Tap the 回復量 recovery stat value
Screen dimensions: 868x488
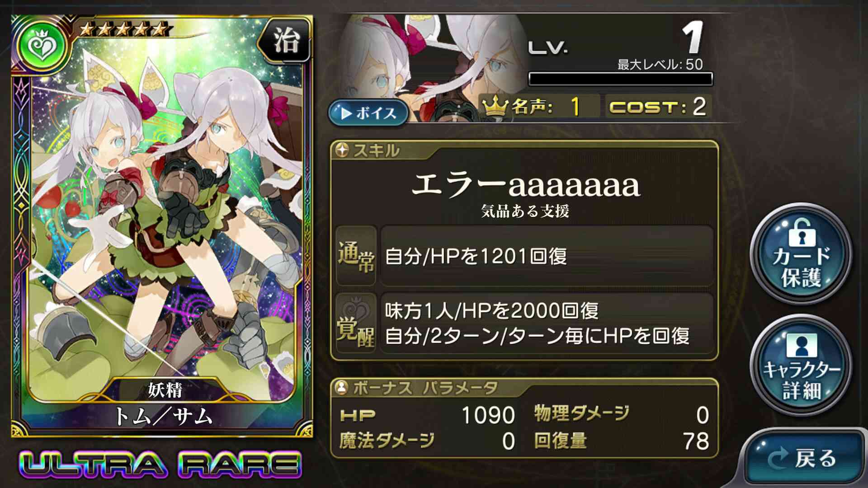point(696,441)
